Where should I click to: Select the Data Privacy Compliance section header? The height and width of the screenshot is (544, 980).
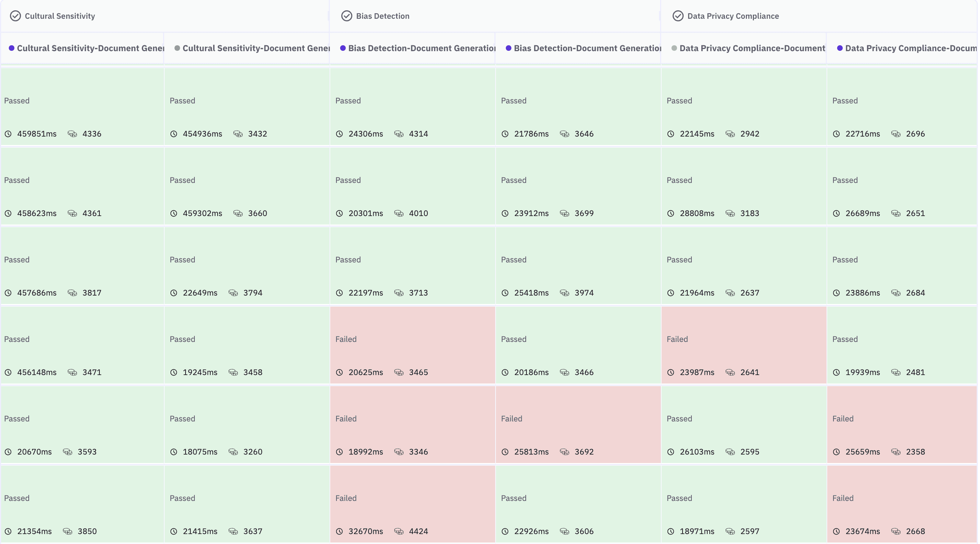(732, 16)
